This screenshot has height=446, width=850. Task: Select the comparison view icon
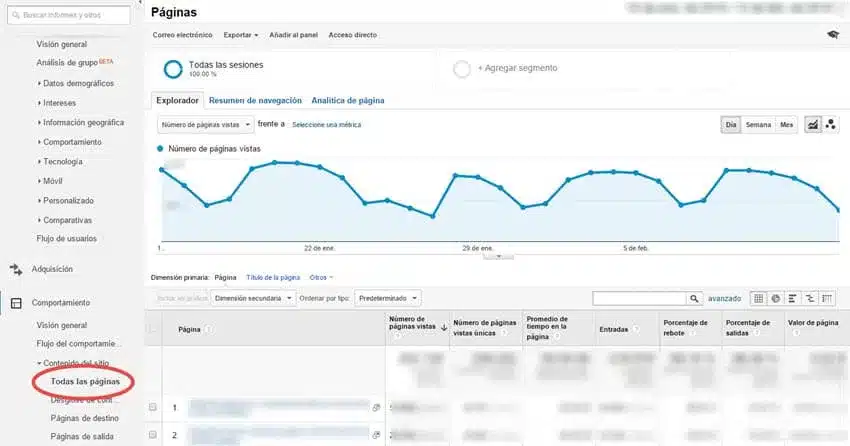click(x=810, y=299)
